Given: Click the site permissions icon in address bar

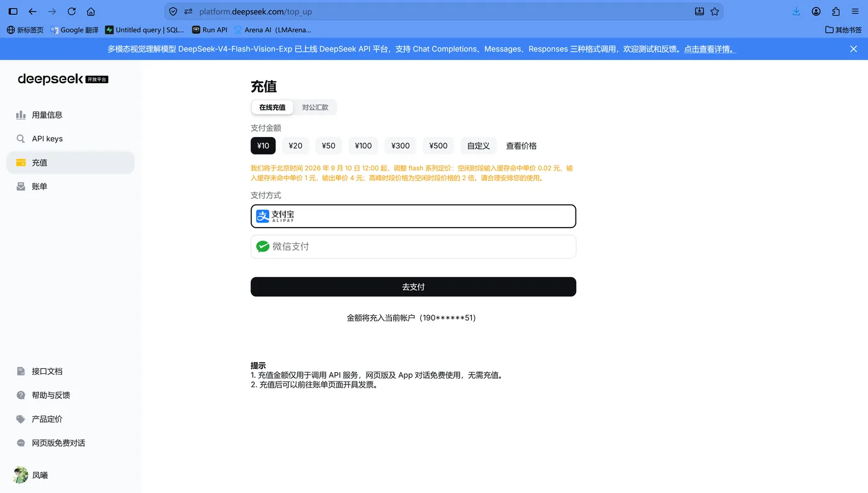Looking at the screenshot, I should [x=188, y=11].
